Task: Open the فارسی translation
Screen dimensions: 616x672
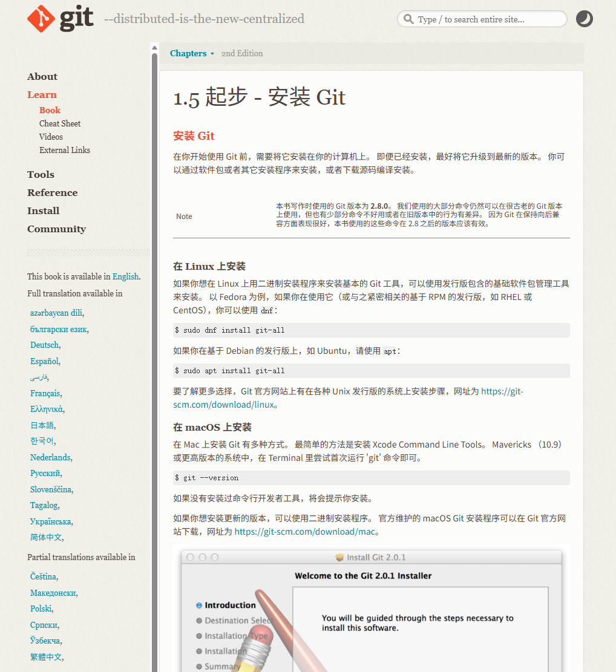Action: 38,377
